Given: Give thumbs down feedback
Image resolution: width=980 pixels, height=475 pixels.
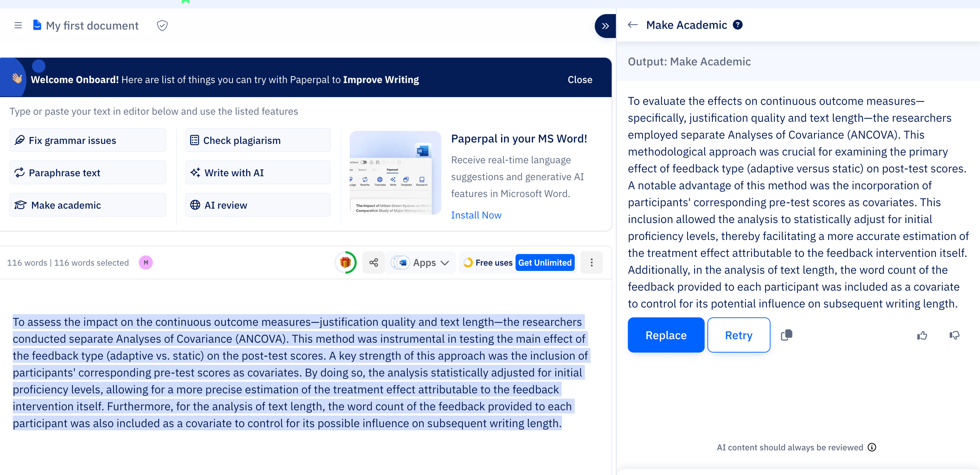Looking at the screenshot, I should coord(954,335).
